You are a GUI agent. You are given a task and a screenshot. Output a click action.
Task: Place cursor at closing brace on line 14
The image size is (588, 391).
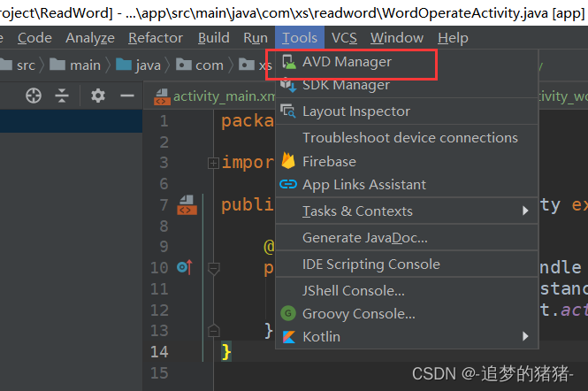tap(226, 351)
